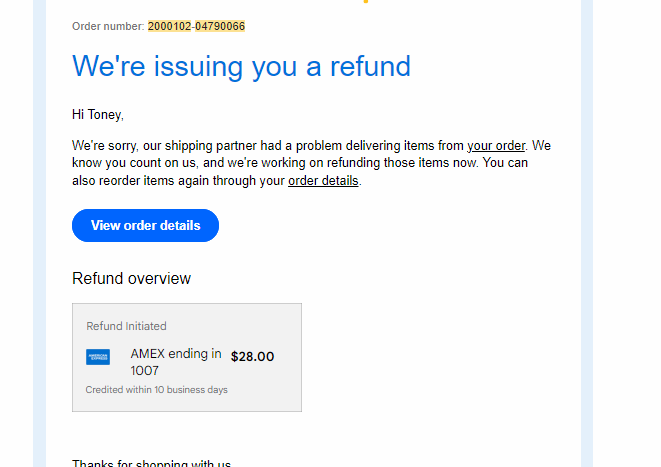Click the $28.00 refund amount
Image resolution: width=661 pixels, height=467 pixels.
(253, 357)
